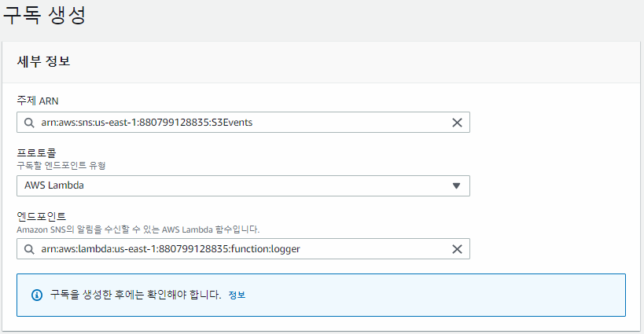
Task: Click the 세부 정보 section header
Action: tap(43, 61)
